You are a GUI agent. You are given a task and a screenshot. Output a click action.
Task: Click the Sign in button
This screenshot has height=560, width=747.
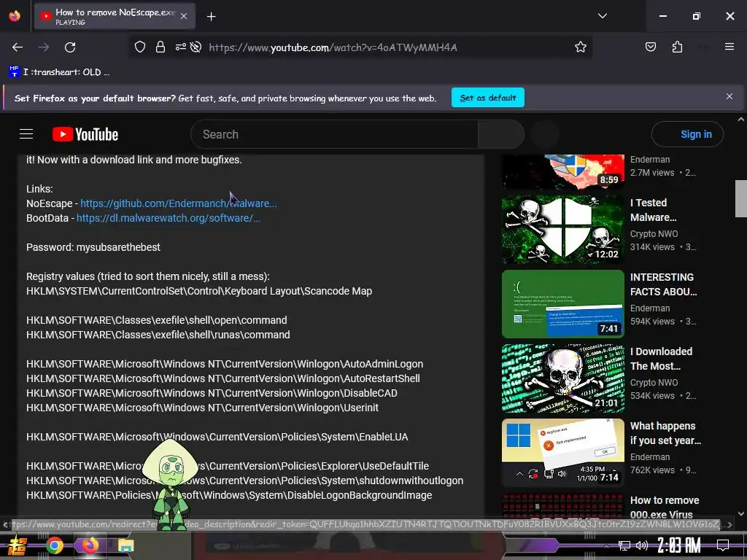tap(687, 135)
